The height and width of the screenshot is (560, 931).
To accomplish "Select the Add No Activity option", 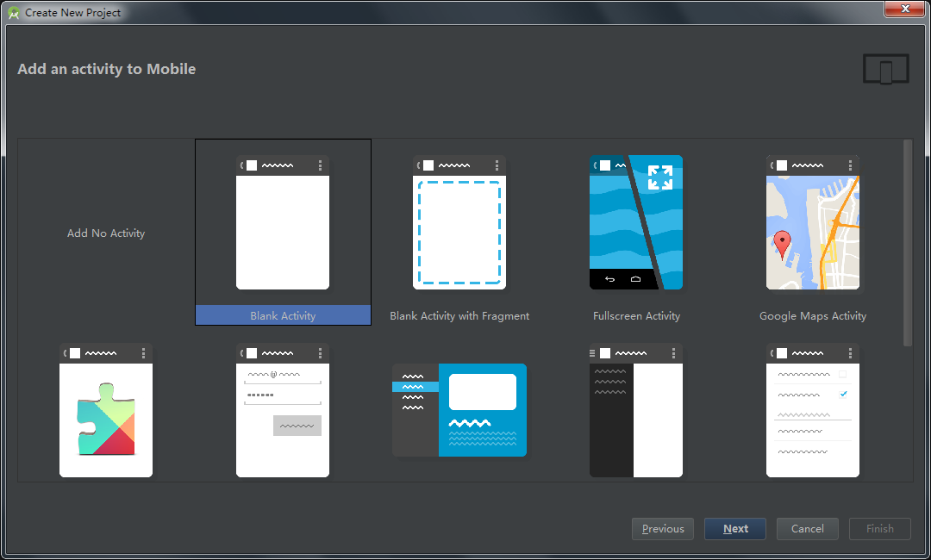I will [106, 233].
